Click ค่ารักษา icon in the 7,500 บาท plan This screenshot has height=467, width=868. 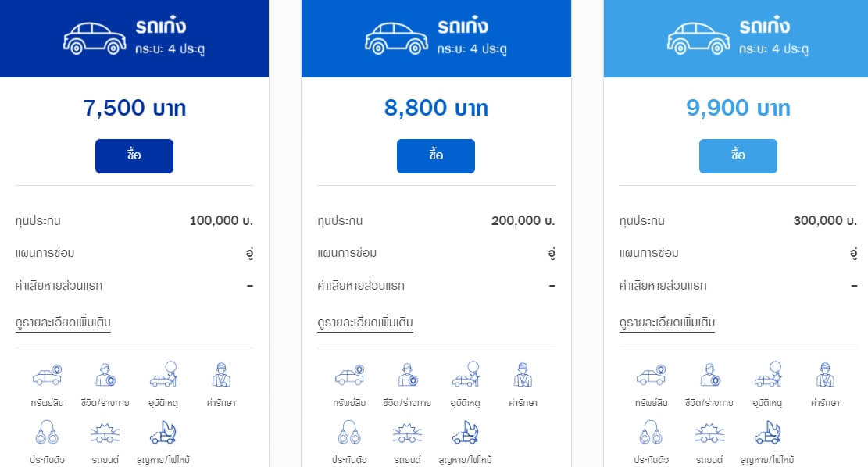(x=221, y=375)
